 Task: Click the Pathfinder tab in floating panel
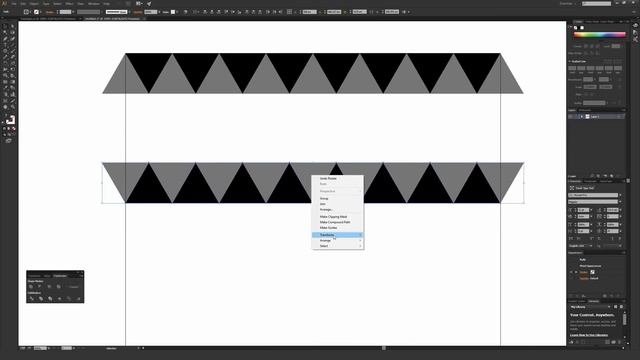60,276
